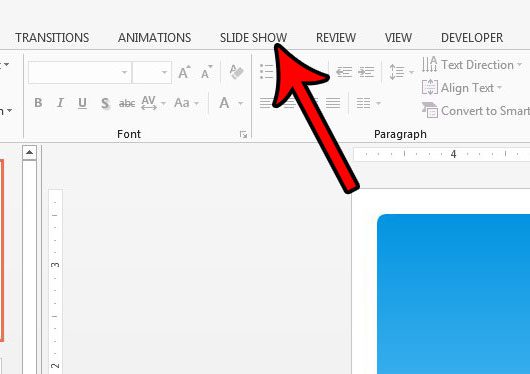Click the Bullets list icon
This screenshot has height=374, width=530.
(267, 72)
